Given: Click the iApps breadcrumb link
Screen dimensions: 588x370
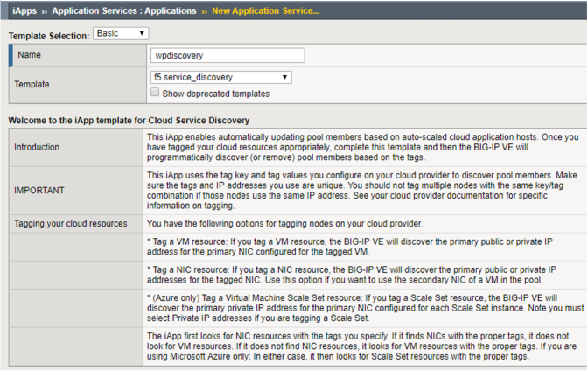Looking at the screenshot, I should click(x=24, y=10).
